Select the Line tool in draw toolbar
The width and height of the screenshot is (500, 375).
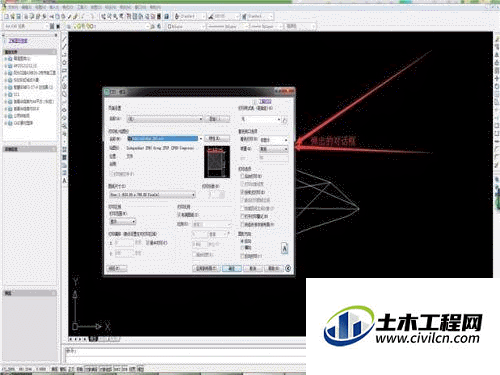point(64,39)
